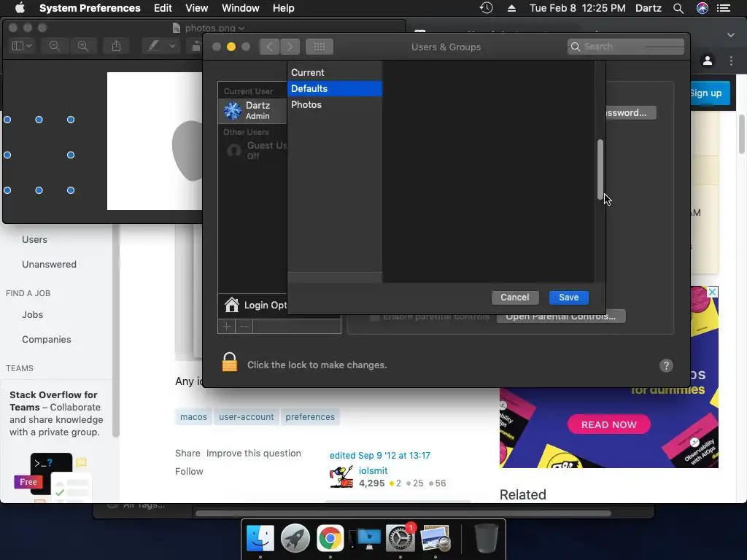Open Preview sidebar view dropdown
This screenshot has width=747, height=560.
pos(22,46)
